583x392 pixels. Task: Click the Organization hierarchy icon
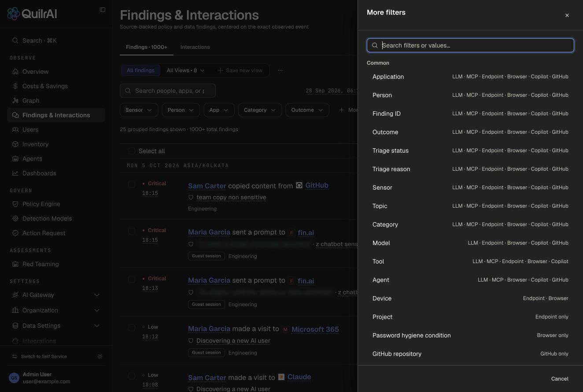click(15, 311)
